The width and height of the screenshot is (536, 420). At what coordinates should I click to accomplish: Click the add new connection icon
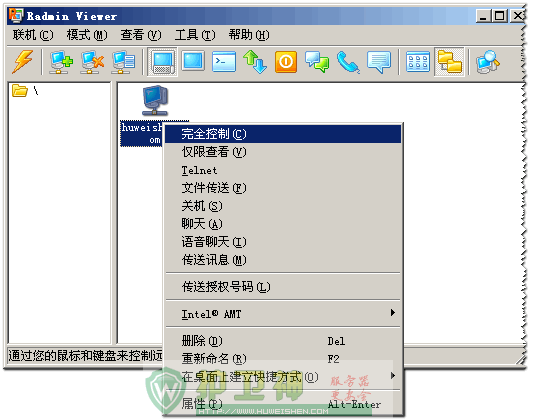(61, 62)
